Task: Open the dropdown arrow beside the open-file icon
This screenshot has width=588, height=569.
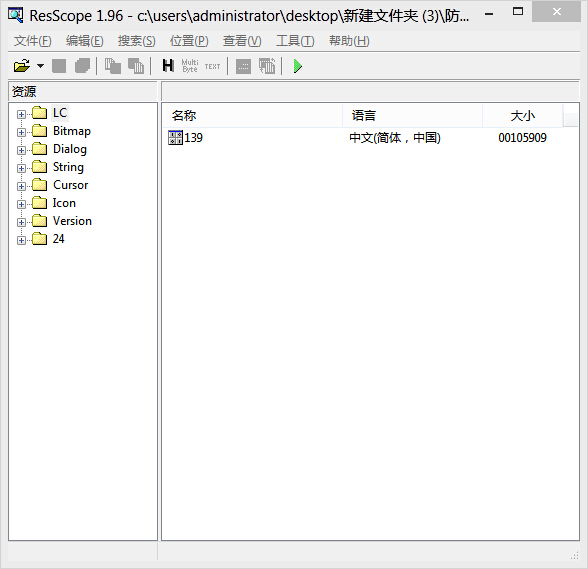Action: point(40,66)
